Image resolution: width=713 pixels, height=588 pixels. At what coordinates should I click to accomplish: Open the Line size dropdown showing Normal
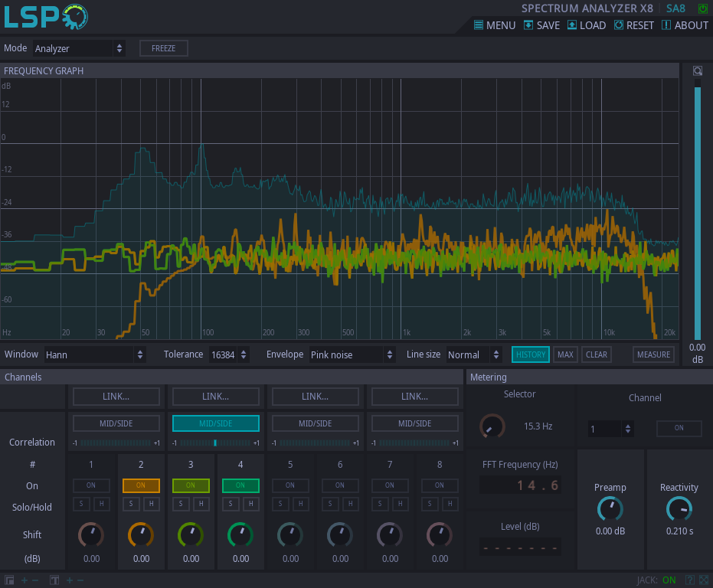(x=474, y=354)
